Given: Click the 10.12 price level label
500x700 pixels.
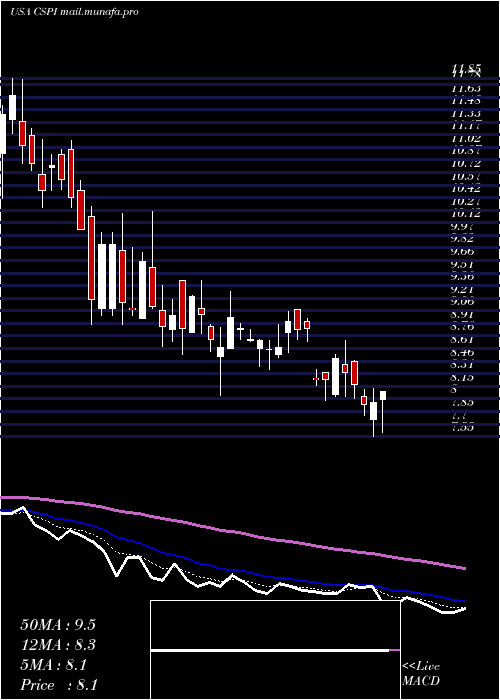Looking at the screenshot, I should pyautogui.click(x=466, y=213).
